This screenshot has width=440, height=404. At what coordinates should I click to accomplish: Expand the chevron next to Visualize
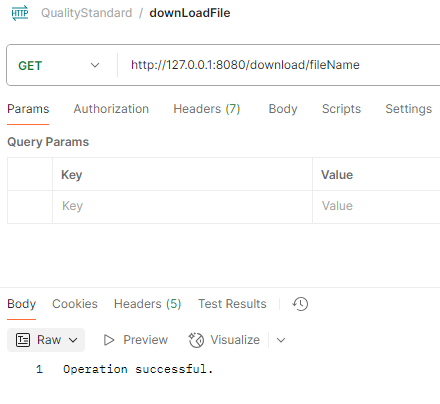(281, 340)
